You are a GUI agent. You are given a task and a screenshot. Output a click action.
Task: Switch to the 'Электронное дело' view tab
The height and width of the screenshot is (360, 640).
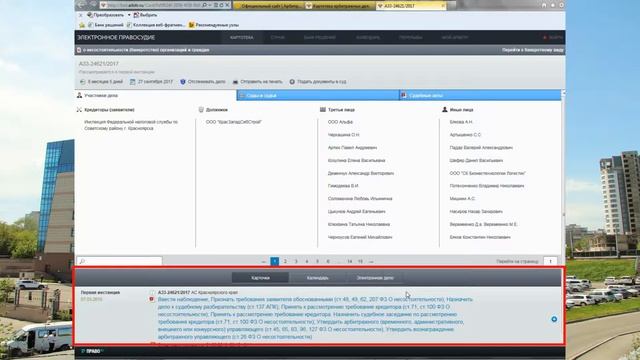(x=375, y=278)
